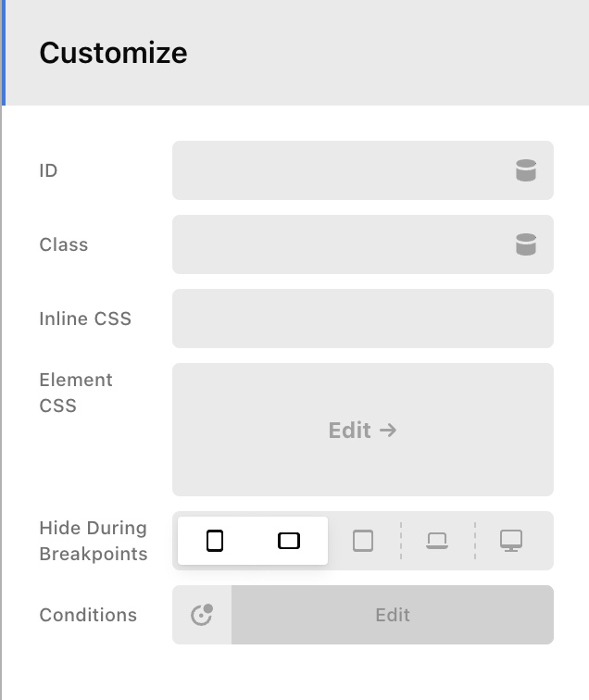Click the ID dynamic content database icon
589x700 pixels.
coord(526,170)
